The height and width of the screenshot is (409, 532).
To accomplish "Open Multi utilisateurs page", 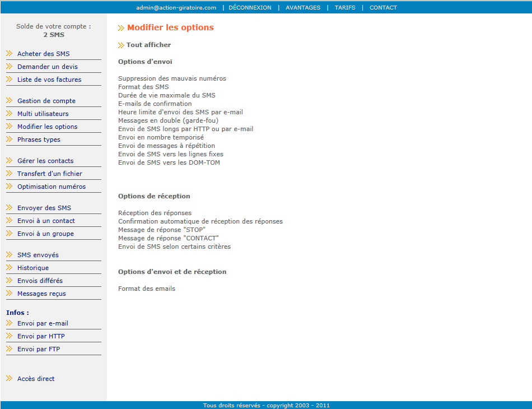I will pos(43,114).
